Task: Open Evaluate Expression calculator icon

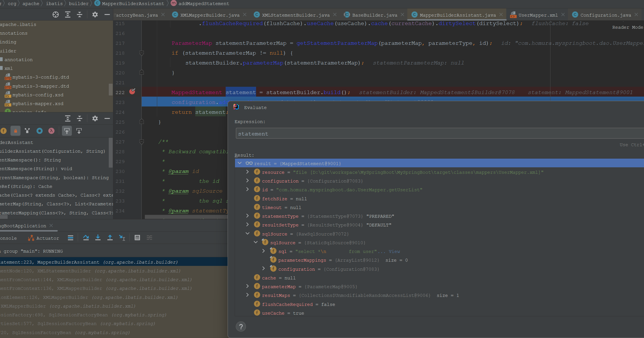Action: (x=137, y=238)
